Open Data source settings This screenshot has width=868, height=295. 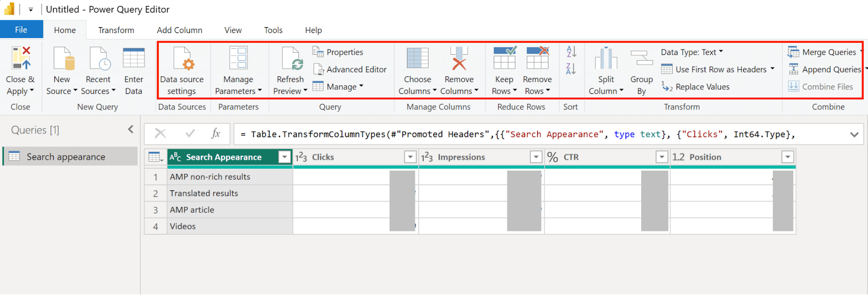[x=182, y=71]
